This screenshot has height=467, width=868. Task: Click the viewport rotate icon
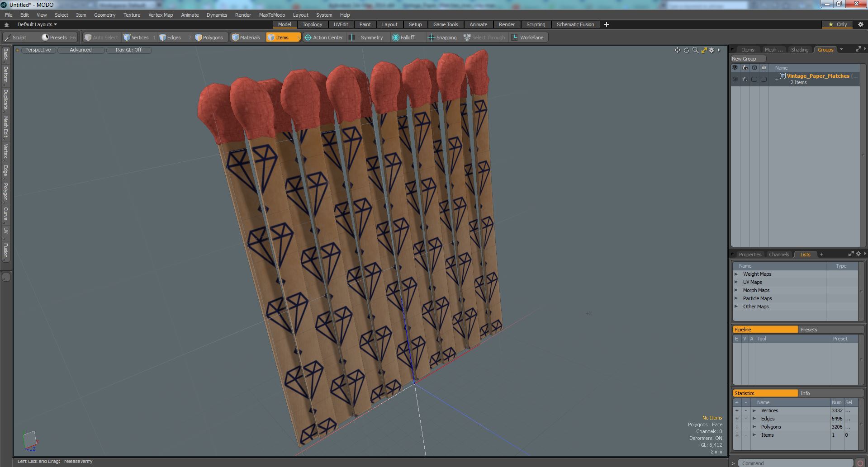coord(686,50)
